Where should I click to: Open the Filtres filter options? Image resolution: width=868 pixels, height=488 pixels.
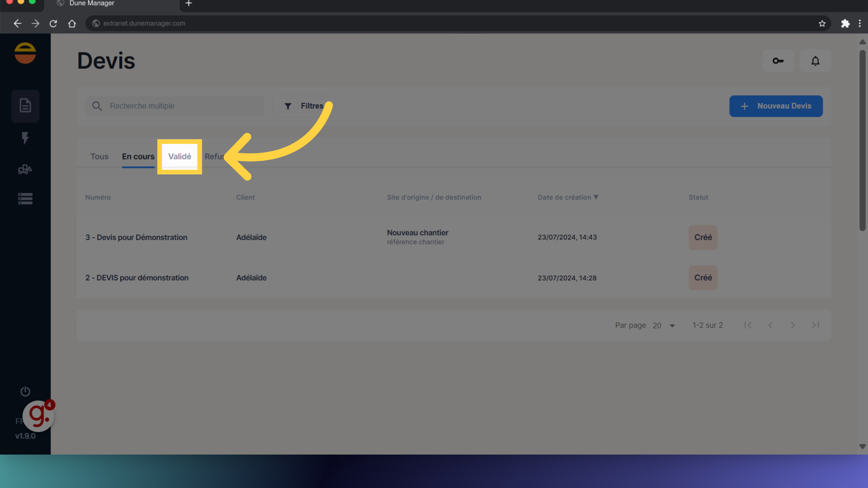304,106
